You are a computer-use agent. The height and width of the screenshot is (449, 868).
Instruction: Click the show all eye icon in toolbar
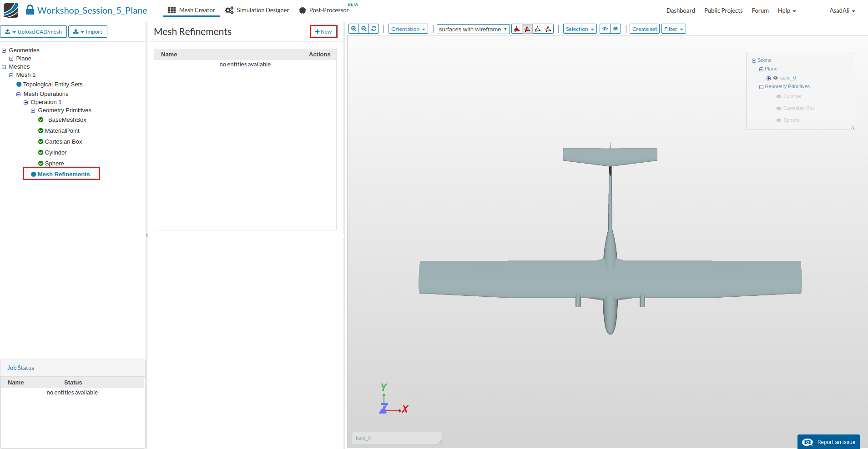pyautogui.click(x=616, y=29)
